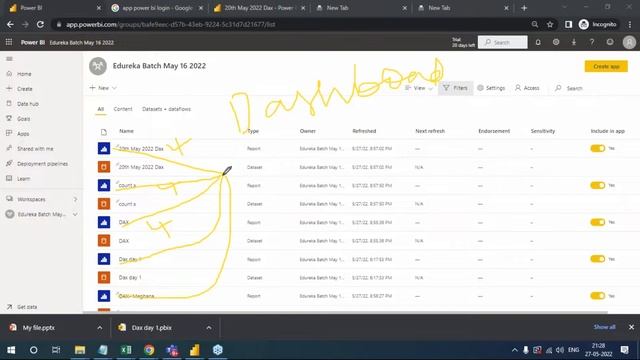The height and width of the screenshot is (360, 640).
Task: Click the Create app button
Action: click(606, 66)
